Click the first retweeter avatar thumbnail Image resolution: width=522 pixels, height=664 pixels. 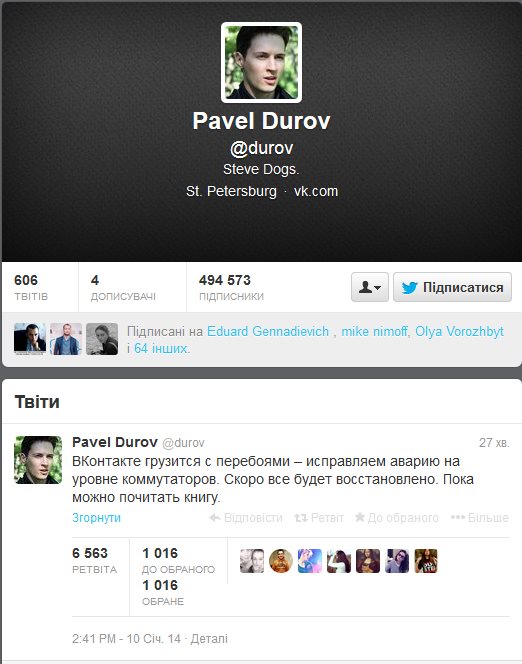pos(252,561)
